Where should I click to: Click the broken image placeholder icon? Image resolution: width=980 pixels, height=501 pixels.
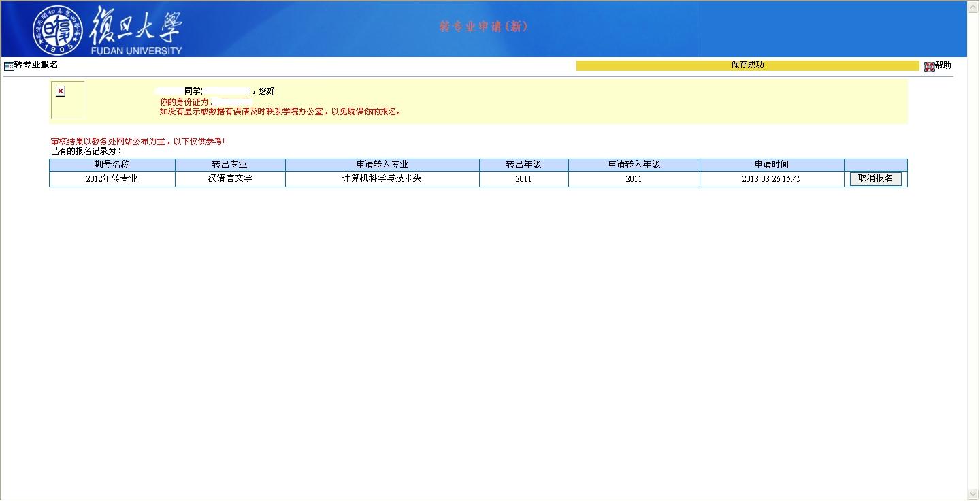pos(61,91)
